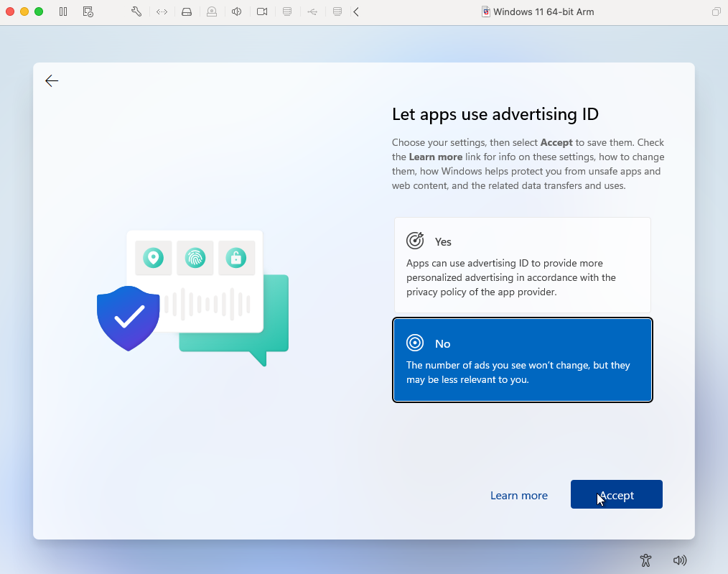The height and width of the screenshot is (574, 728).
Task: Click the Accept button
Action: coord(616,494)
